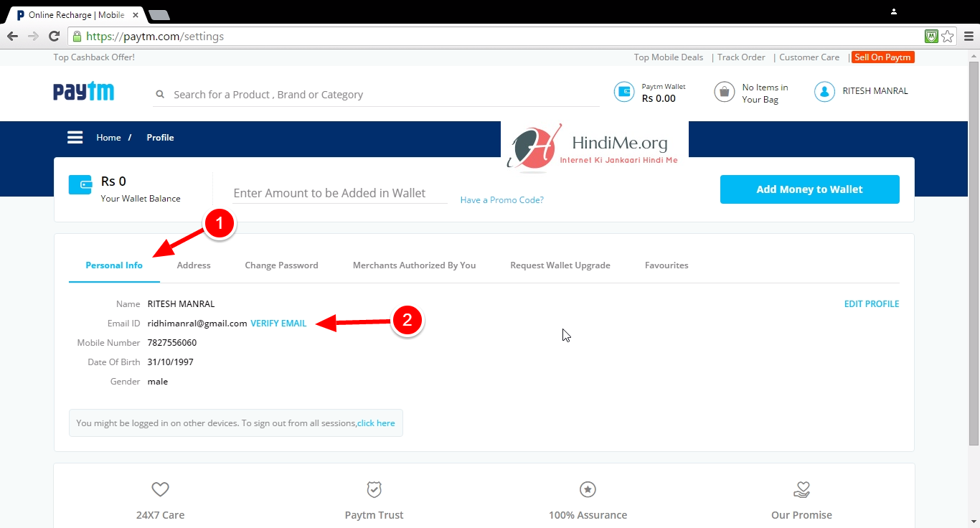Click the blue wallet icon beside Rs 0
980x528 pixels.
[x=80, y=184]
